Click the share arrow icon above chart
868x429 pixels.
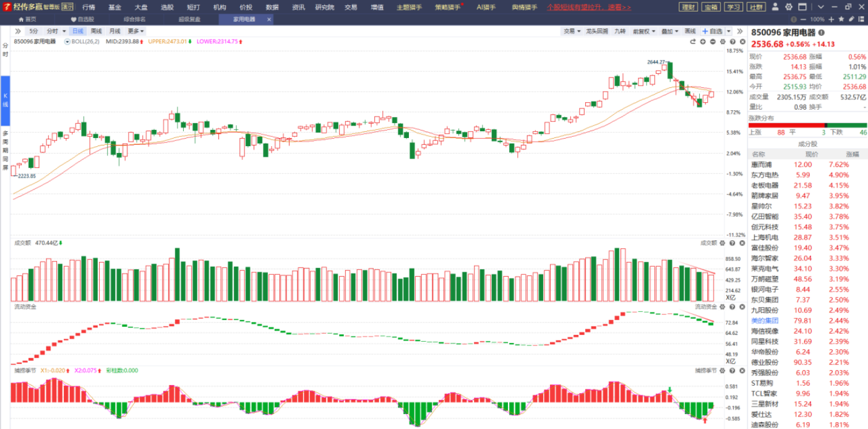(693, 41)
